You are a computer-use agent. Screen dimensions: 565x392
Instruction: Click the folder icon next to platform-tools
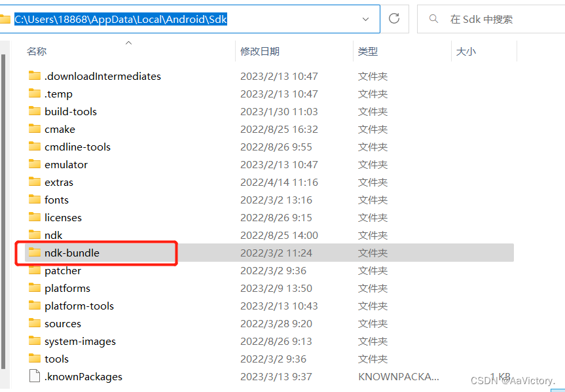(36, 306)
